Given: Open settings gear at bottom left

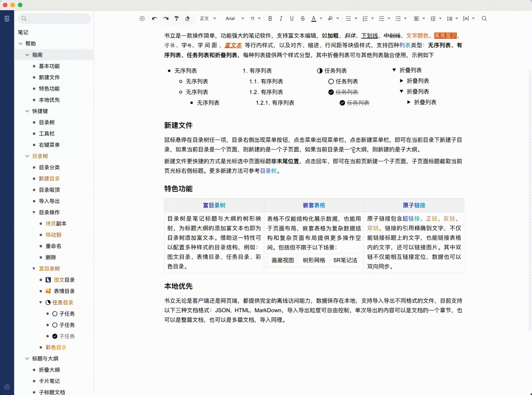Looking at the screenshot, I should coord(7,387).
